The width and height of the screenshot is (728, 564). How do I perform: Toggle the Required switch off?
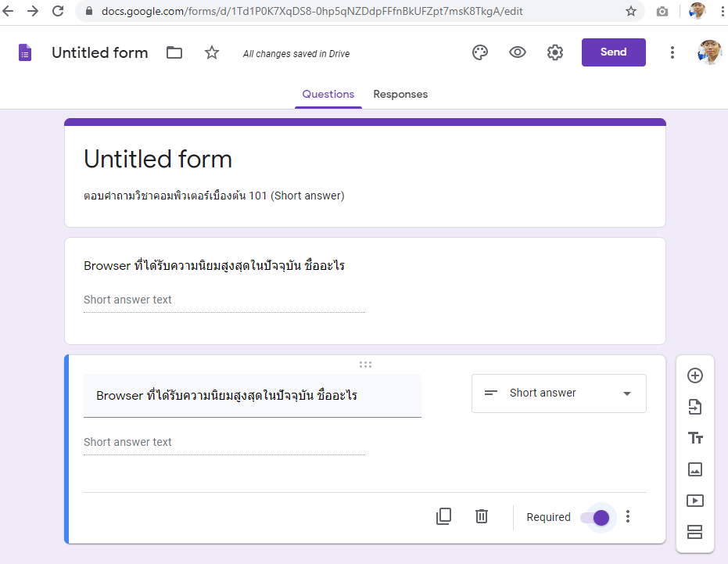point(596,517)
